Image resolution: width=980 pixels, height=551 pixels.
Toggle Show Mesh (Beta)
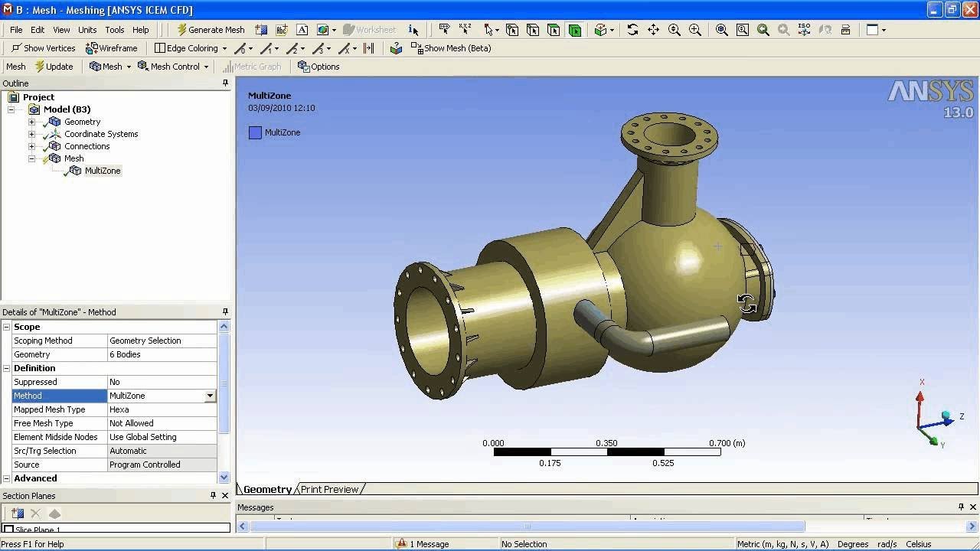point(451,48)
